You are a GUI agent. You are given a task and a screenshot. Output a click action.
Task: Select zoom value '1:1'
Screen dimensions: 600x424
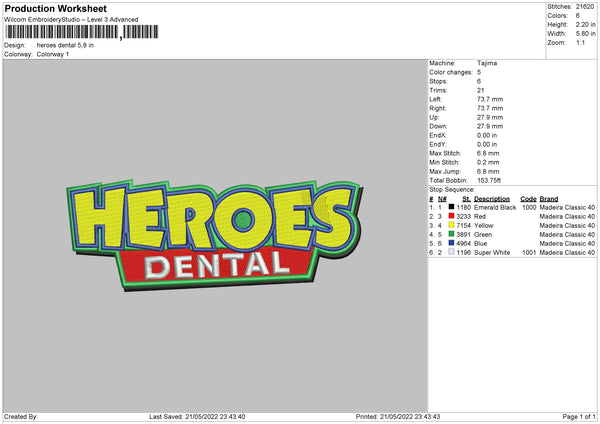pos(580,42)
